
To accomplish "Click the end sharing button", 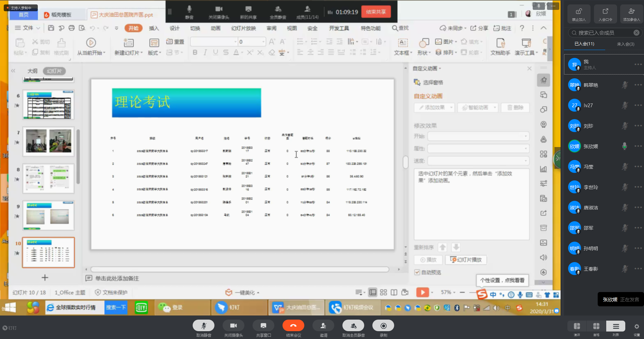I will 376,12.
